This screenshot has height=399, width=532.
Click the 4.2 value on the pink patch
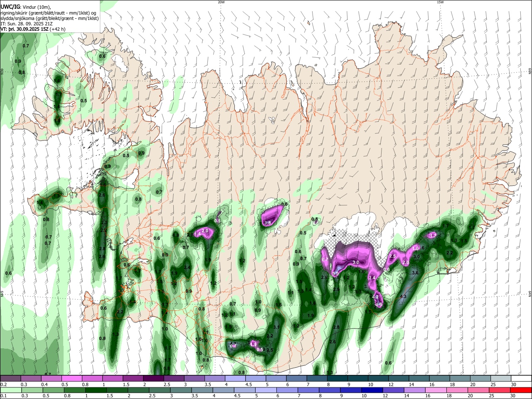tap(375, 297)
